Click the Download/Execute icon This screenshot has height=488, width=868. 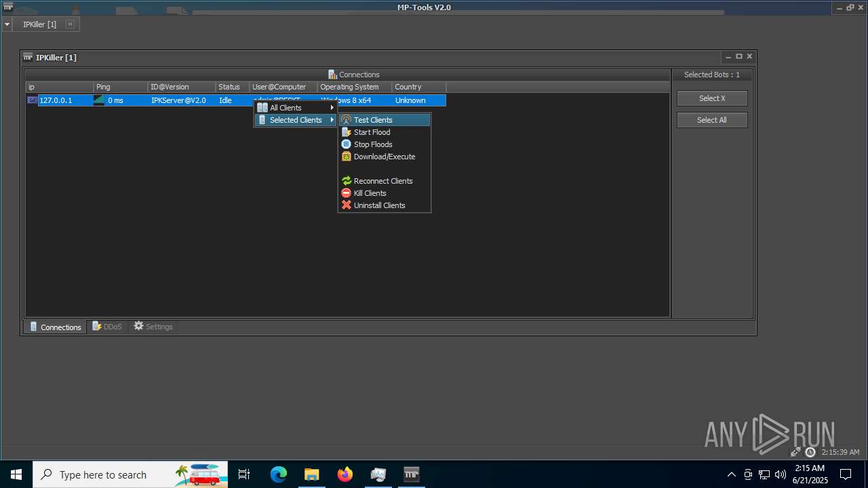(x=347, y=157)
